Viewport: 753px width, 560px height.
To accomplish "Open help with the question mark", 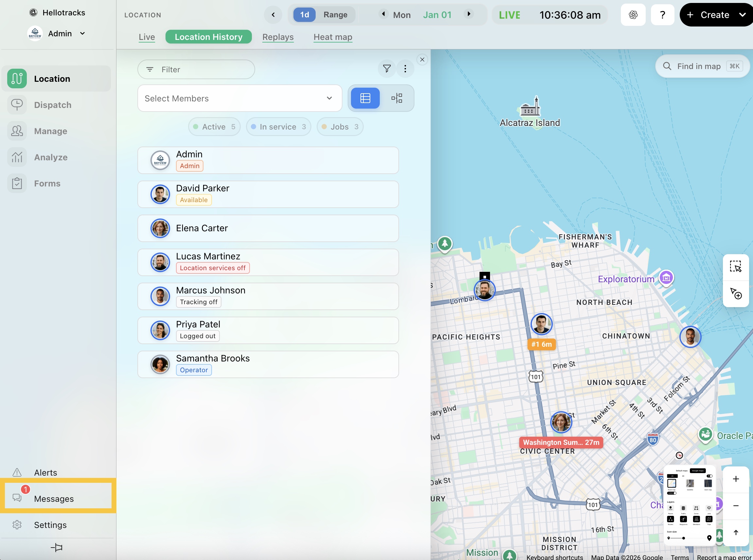I will 662,15.
